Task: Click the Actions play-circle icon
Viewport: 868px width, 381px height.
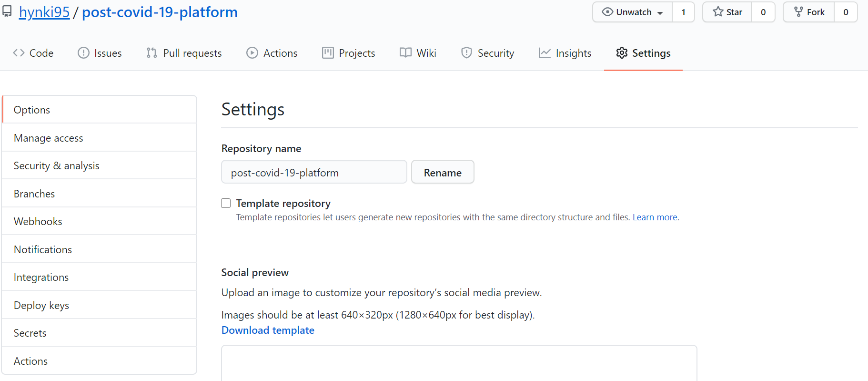Action: [x=252, y=53]
